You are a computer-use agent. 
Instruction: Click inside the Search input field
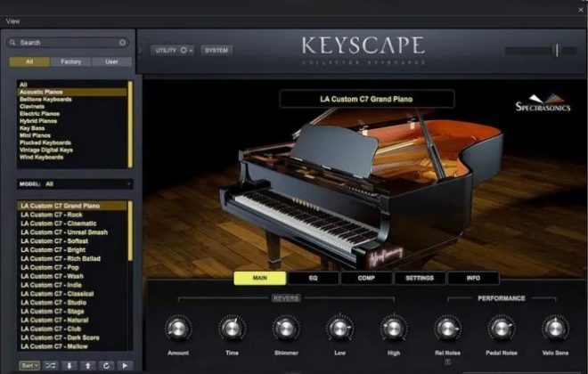pos(68,43)
